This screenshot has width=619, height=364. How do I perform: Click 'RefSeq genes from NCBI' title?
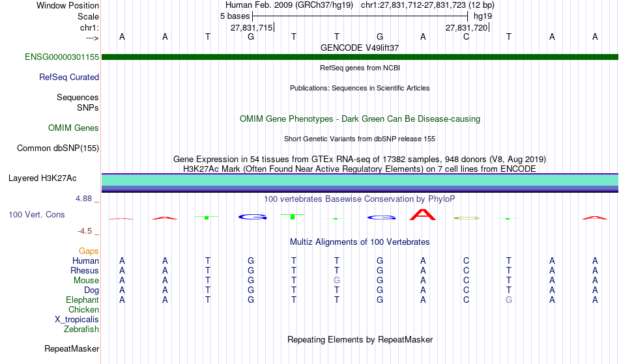(x=360, y=68)
